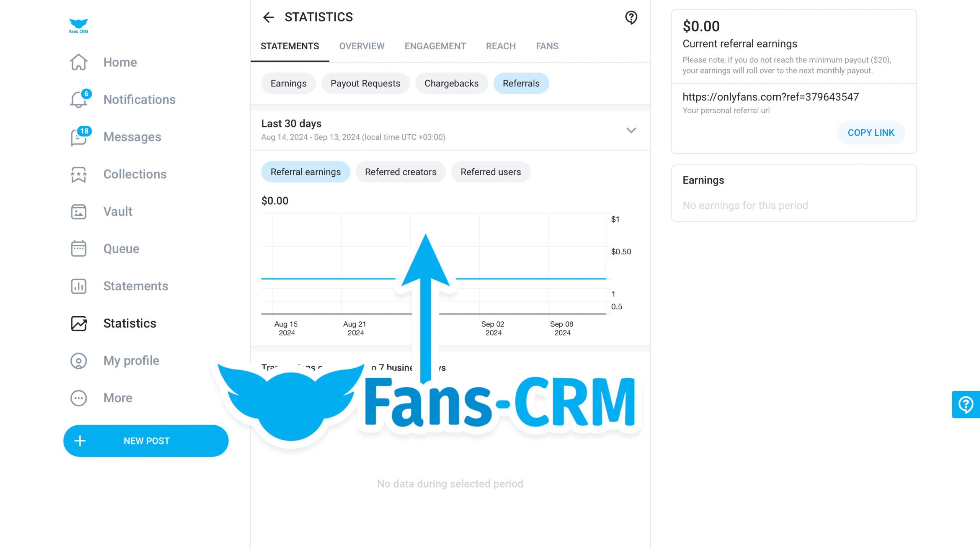
Task: Click the Notifications sidebar icon
Action: click(x=80, y=99)
